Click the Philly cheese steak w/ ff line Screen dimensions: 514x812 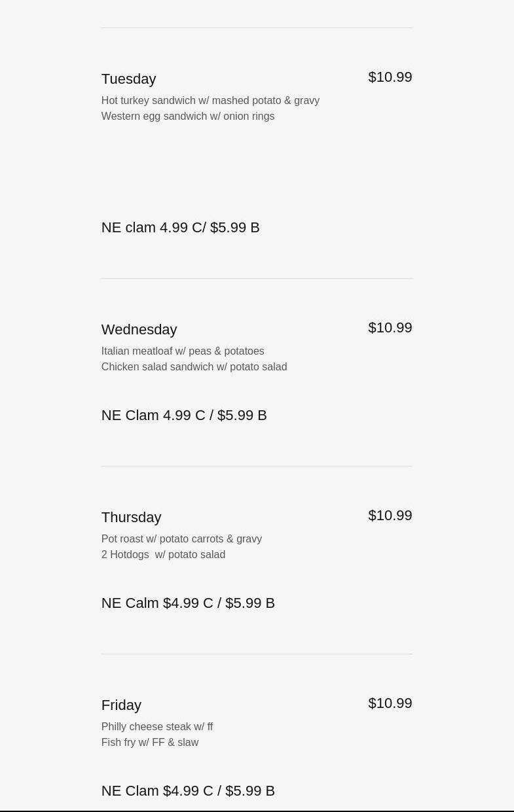tap(157, 726)
